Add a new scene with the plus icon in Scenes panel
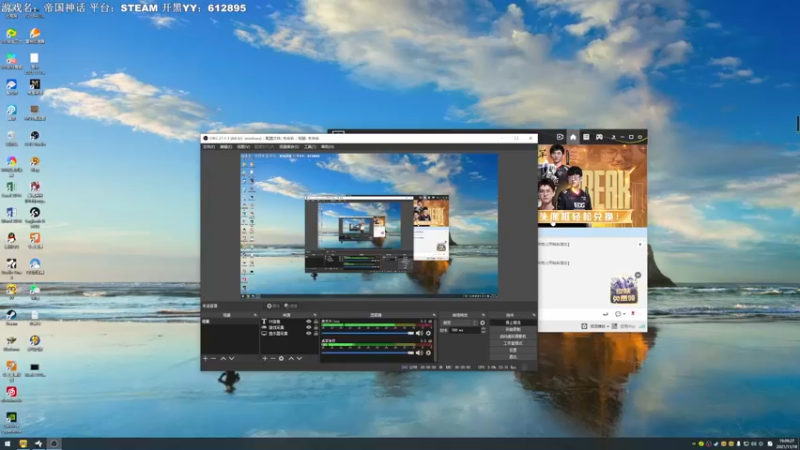 click(x=206, y=359)
